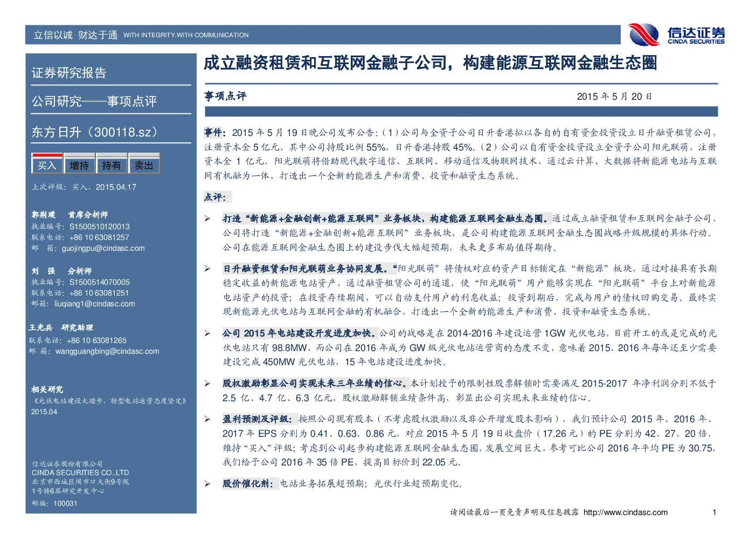The height and width of the screenshot is (535, 756).
Task: Click phone number +86 10 63081251
Action: 99,293
